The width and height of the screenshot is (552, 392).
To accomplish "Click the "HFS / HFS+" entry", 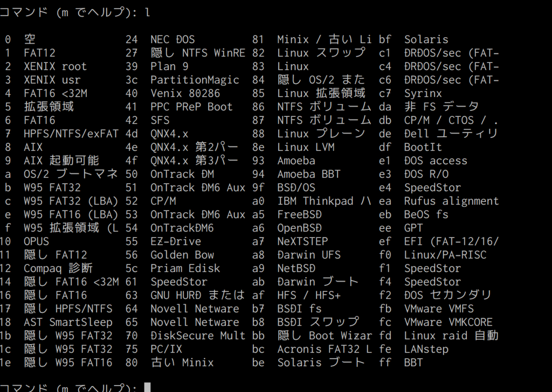I will [x=309, y=295].
